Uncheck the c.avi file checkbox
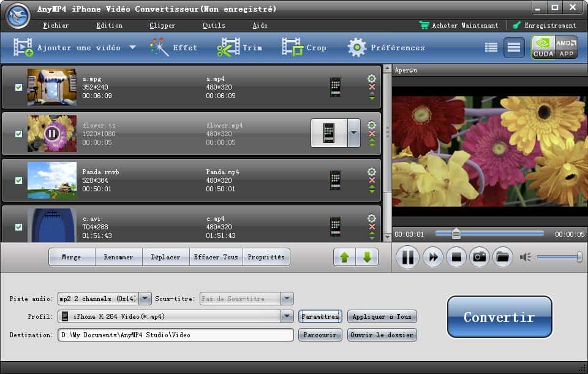 (18, 227)
